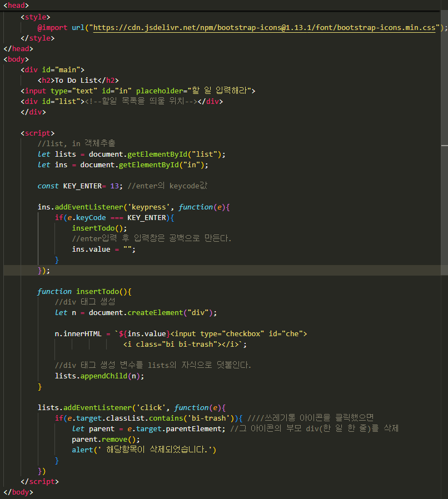Click the opening head tag
The width and height of the screenshot is (448, 499).
point(16,6)
